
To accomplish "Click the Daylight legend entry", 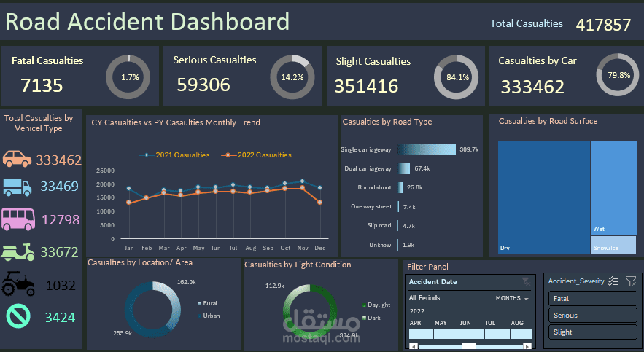I will click(x=376, y=305).
